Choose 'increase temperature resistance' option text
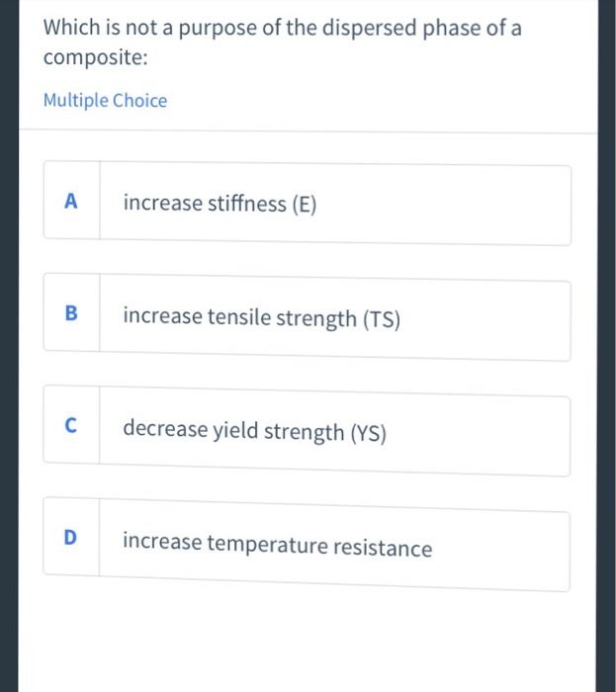616x692 pixels. 278,545
